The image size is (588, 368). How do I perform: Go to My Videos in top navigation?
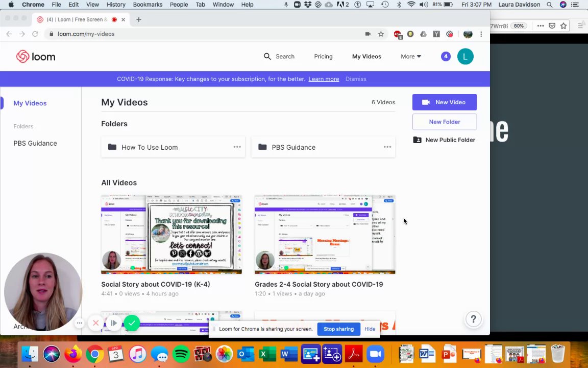click(366, 56)
